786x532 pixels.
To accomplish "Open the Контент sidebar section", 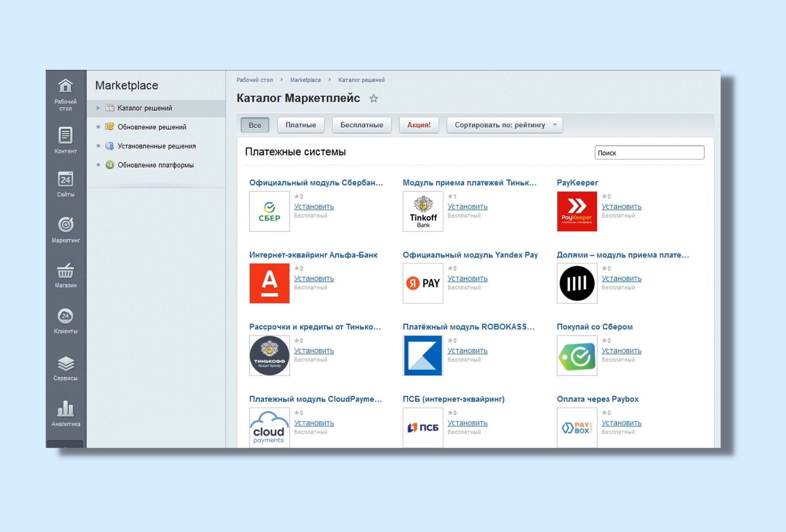I will point(65,140).
